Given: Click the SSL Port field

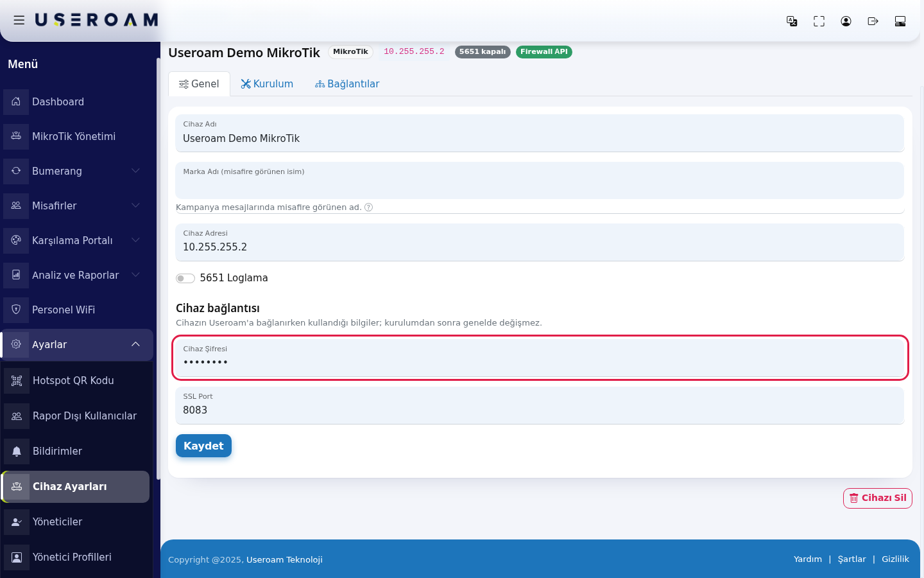Looking at the screenshot, I should pos(540,405).
